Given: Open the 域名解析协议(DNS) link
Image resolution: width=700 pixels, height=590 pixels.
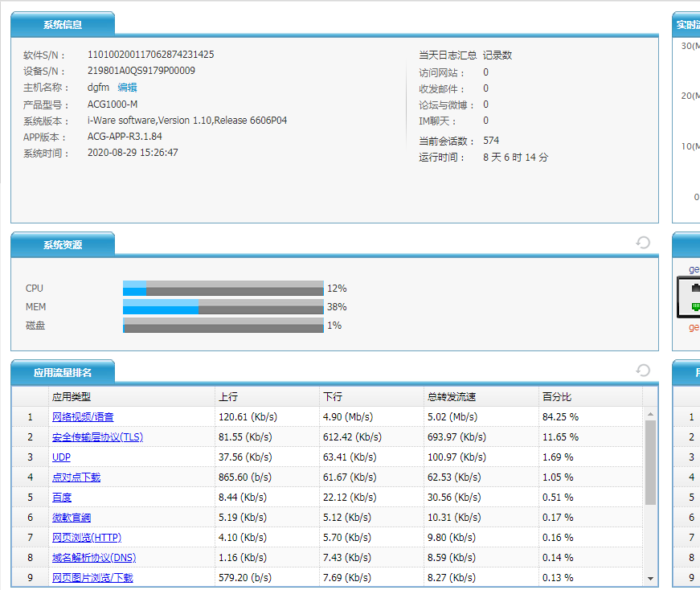Looking at the screenshot, I should 94,557.
